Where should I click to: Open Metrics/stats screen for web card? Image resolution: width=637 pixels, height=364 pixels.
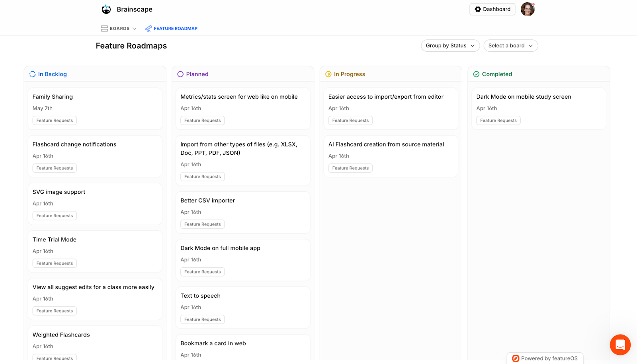coord(243,109)
